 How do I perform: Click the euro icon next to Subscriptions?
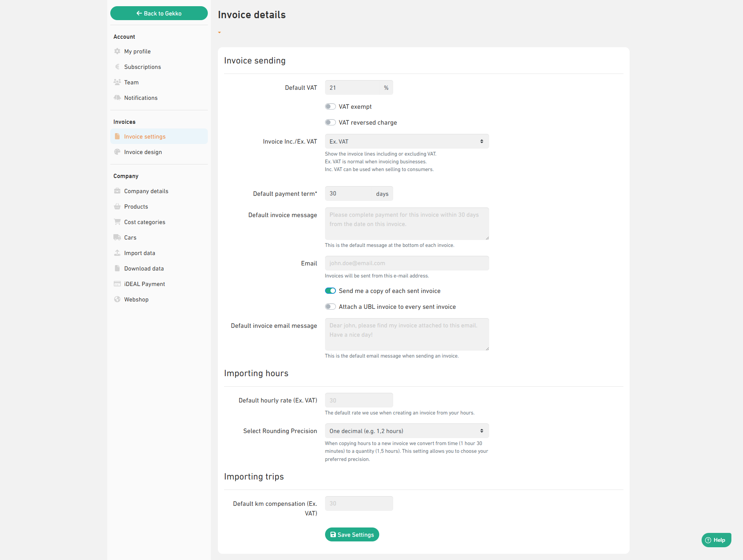[117, 67]
